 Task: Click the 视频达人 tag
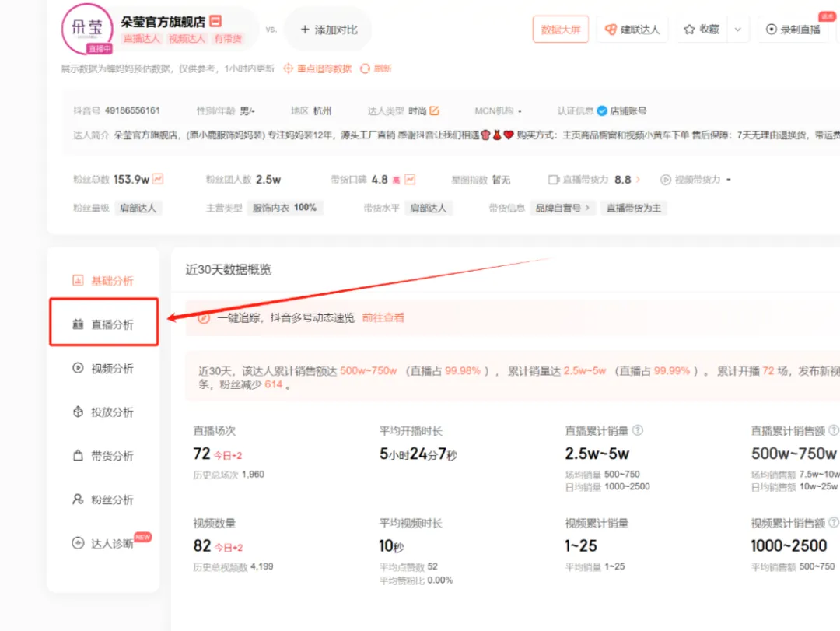pos(187,39)
